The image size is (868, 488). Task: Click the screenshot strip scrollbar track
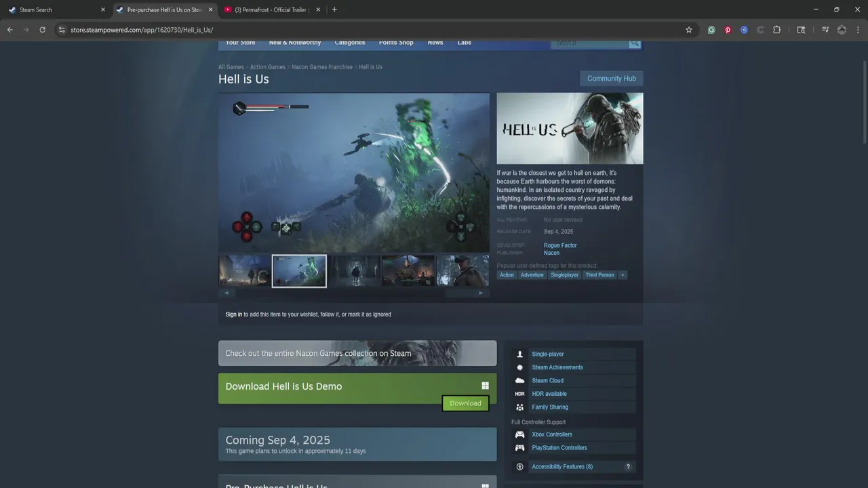pyautogui.click(x=353, y=293)
